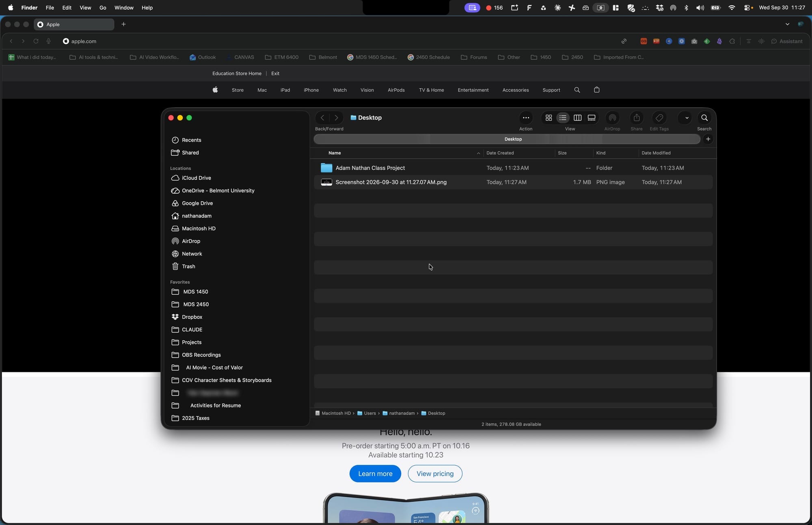This screenshot has height=525, width=812.
Task: Click the Finder AirDrop toolbar icon
Action: (612, 118)
